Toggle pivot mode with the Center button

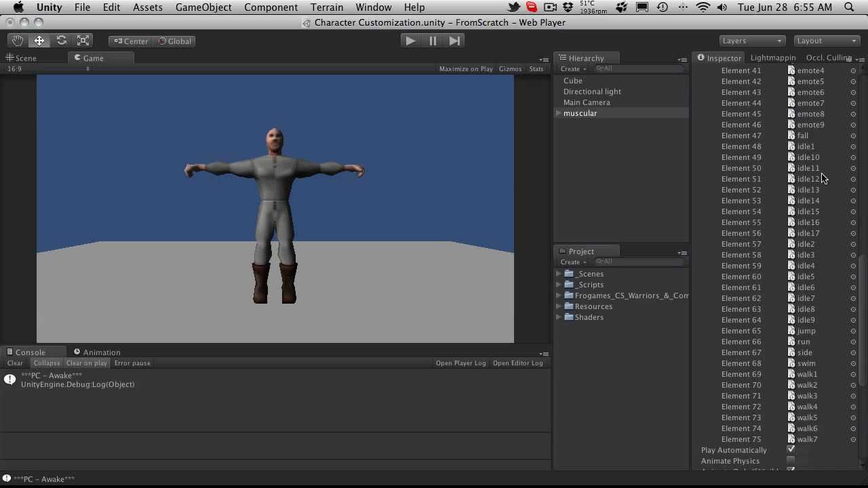[x=131, y=41]
